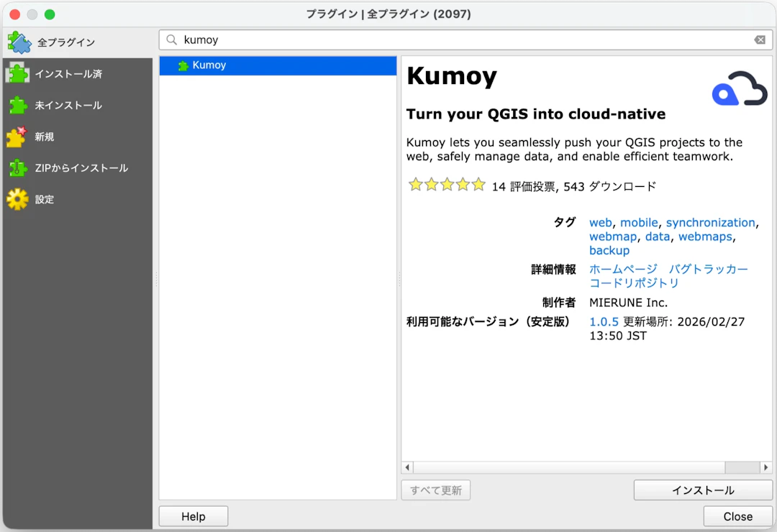
Task: Open the mobile tag link
Action: (640, 222)
